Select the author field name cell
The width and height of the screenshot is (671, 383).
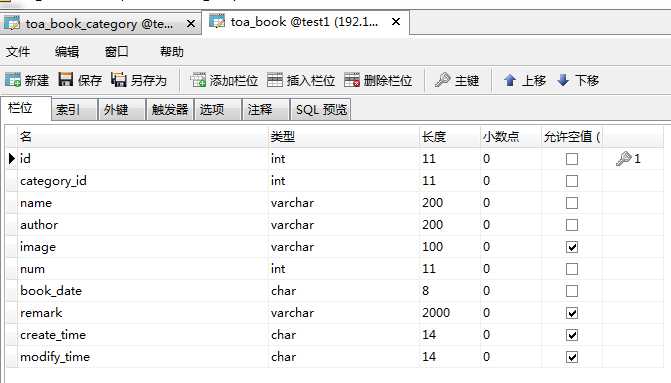(x=143, y=225)
